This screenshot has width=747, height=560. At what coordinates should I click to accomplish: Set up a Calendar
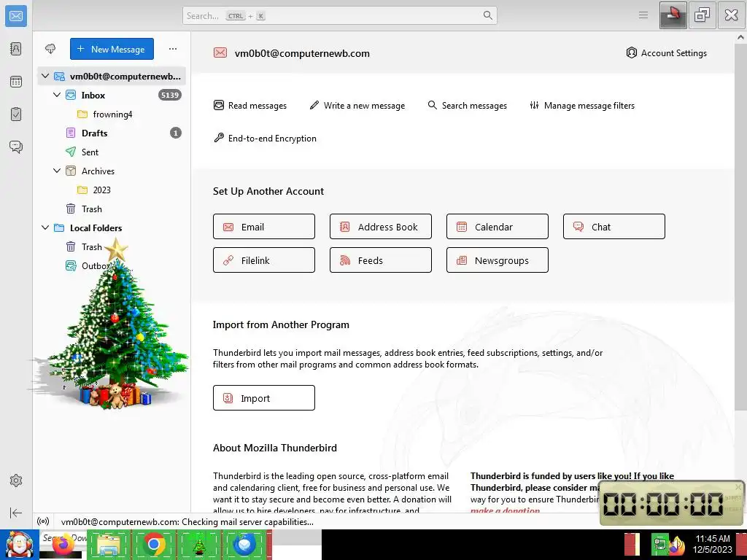coord(498,226)
